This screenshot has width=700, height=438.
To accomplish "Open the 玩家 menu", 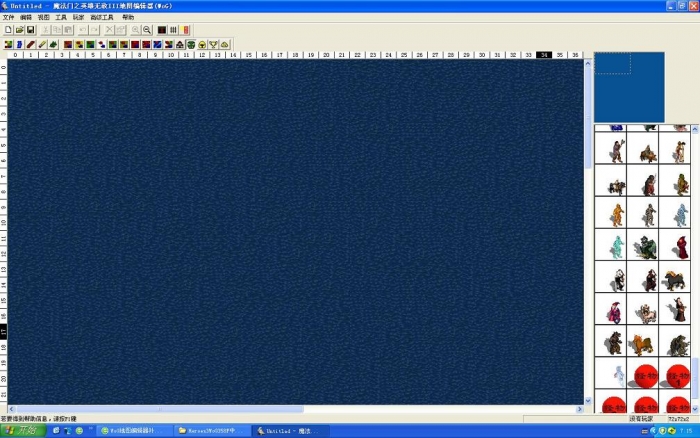I will [78, 17].
